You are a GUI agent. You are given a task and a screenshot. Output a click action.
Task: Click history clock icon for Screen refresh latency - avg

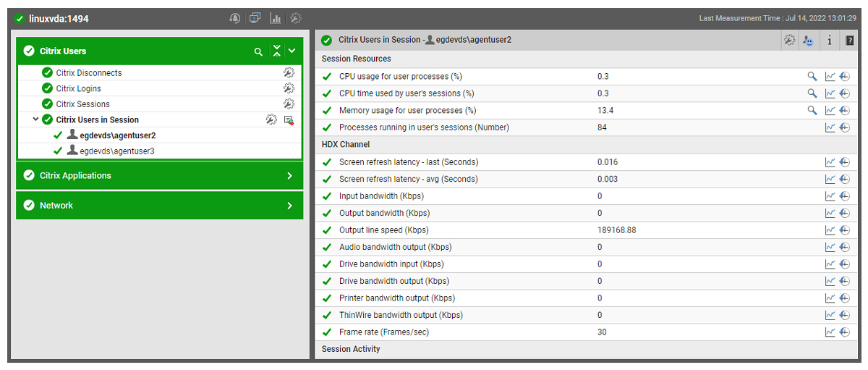click(x=845, y=179)
